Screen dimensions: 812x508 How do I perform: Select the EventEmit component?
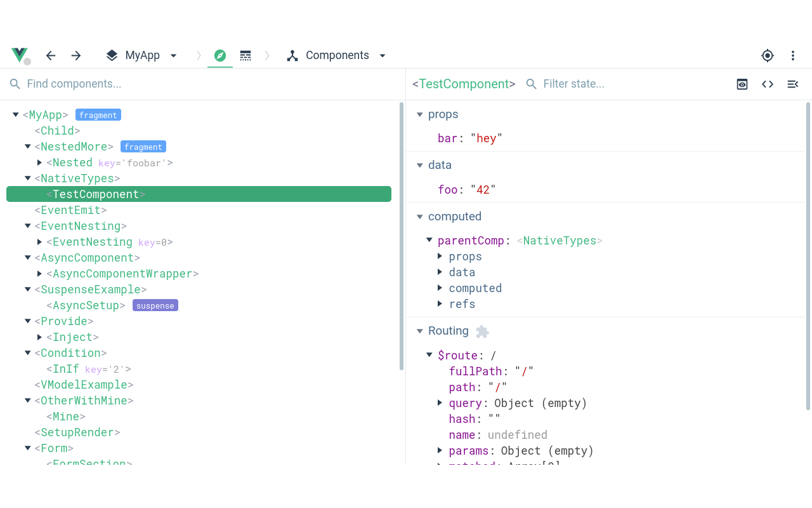click(x=70, y=210)
